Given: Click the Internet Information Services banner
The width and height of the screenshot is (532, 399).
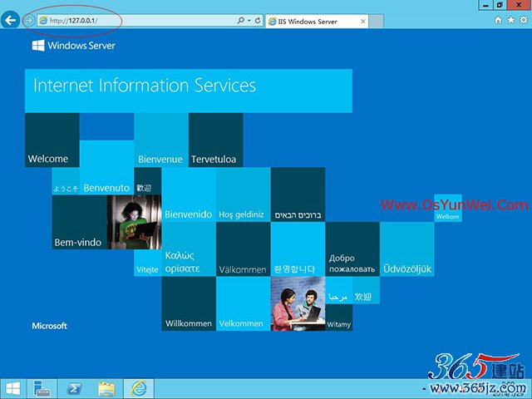Looking at the screenshot, I should pyautogui.click(x=189, y=91).
